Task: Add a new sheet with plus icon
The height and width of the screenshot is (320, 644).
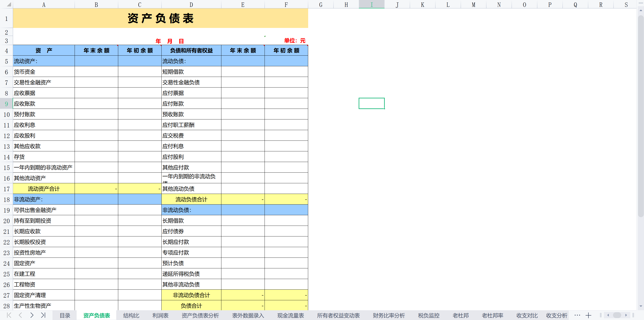Action: click(588, 315)
